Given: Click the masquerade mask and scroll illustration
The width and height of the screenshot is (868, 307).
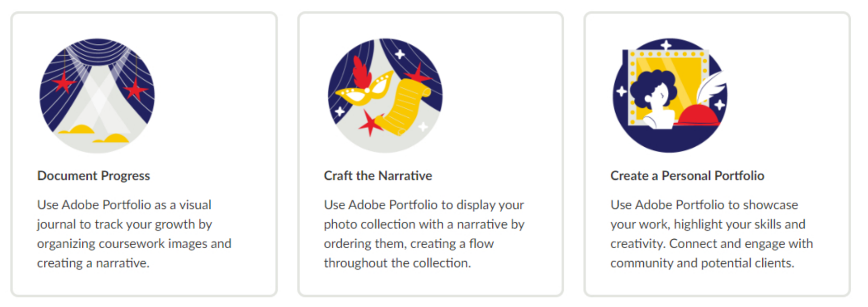Looking at the screenshot, I should (385, 96).
